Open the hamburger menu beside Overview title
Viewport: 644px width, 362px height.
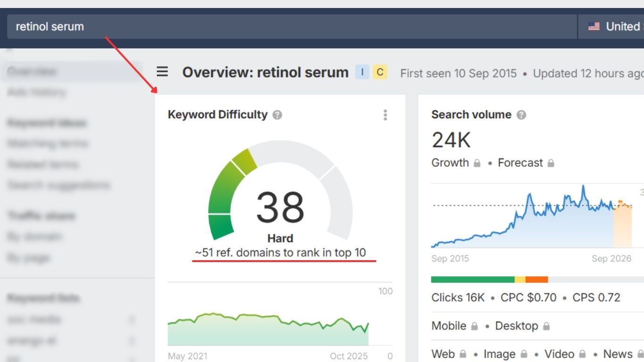(x=162, y=72)
